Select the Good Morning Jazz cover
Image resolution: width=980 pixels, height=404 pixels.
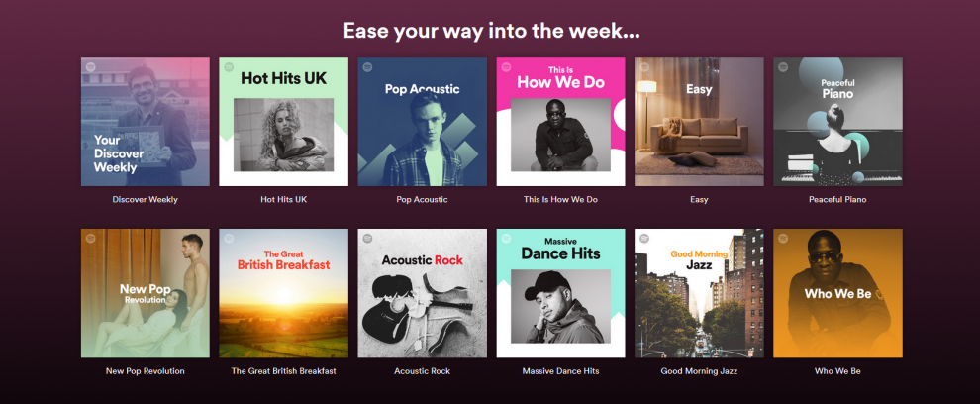[x=699, y=293]
